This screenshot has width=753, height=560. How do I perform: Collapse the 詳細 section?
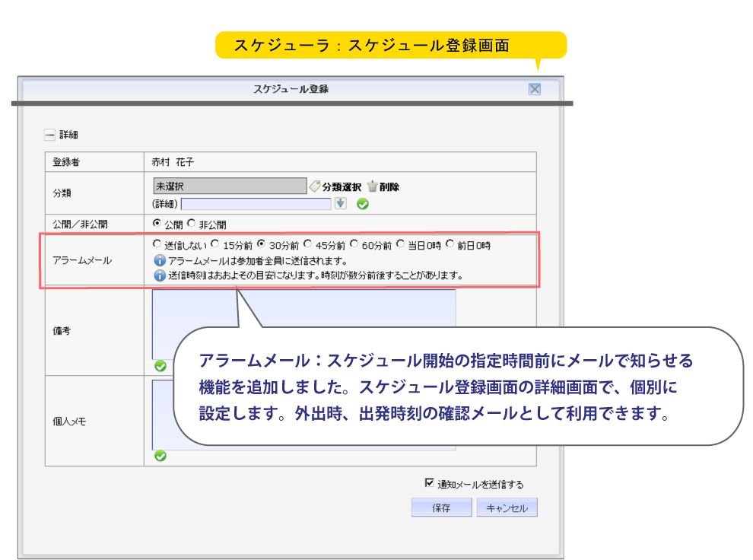pos(49,135)
